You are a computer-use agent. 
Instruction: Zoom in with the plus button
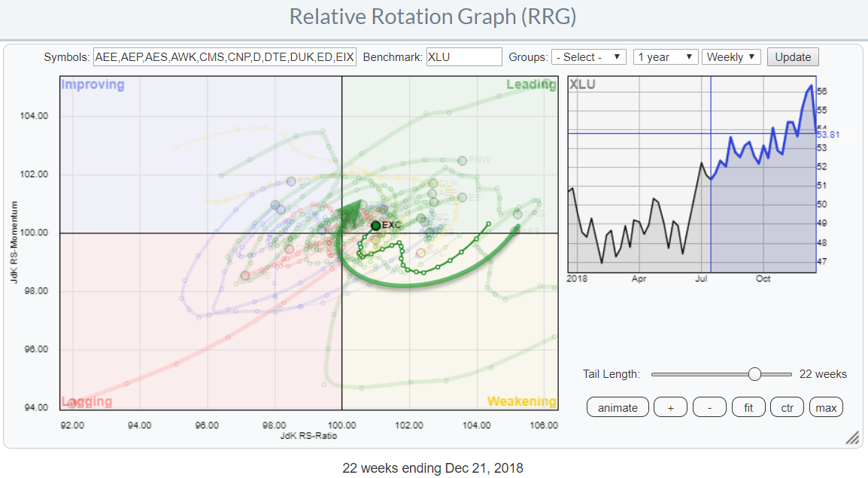tap(670, 408)
